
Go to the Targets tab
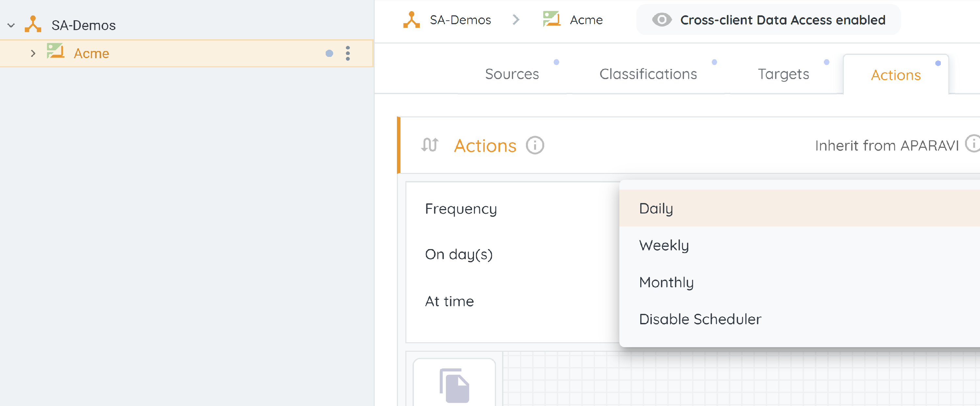783,74
